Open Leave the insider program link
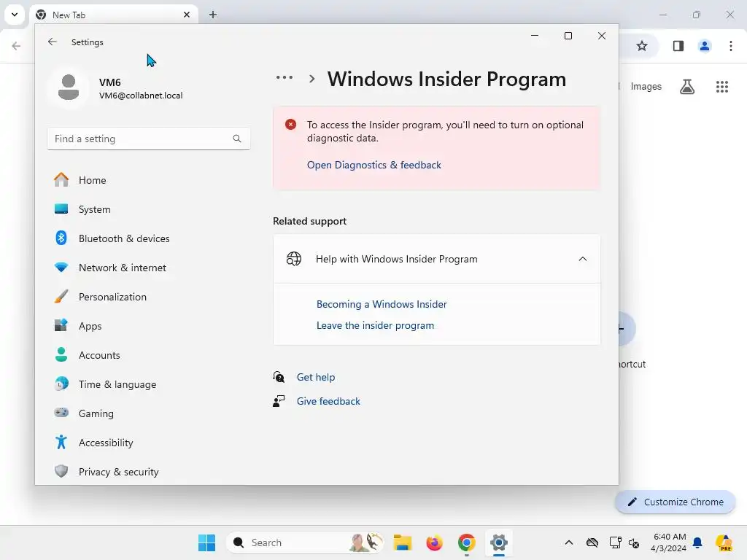Image resolution: width=747 pixels, height=560 pixels. point(376,325)
